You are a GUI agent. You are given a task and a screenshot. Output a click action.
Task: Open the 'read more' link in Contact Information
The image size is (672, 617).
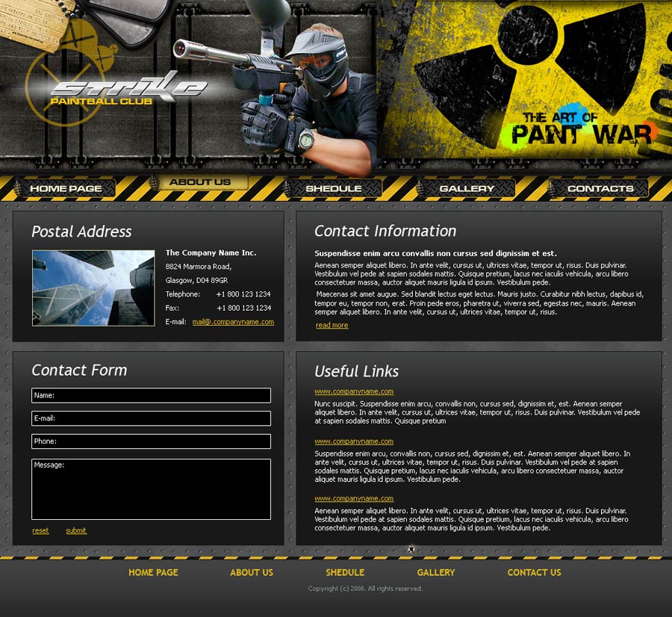pyautogui.click(x=332, y=326)
